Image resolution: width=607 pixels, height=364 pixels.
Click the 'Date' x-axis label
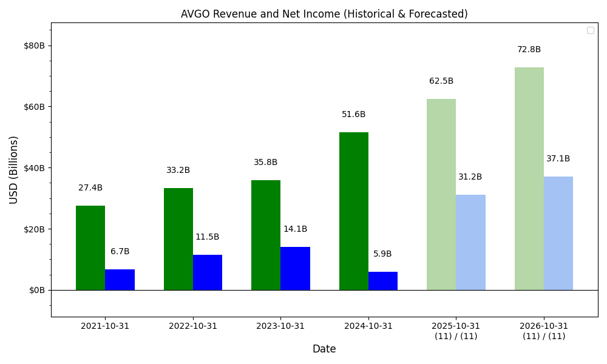pyautogui.click(x=324, y=349)
